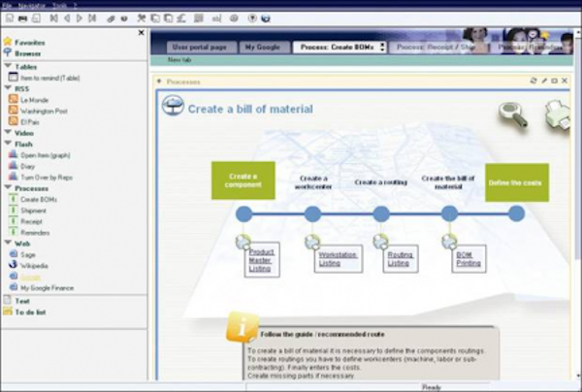Click the magnifying glass icon in process view

tap(513, 115)
